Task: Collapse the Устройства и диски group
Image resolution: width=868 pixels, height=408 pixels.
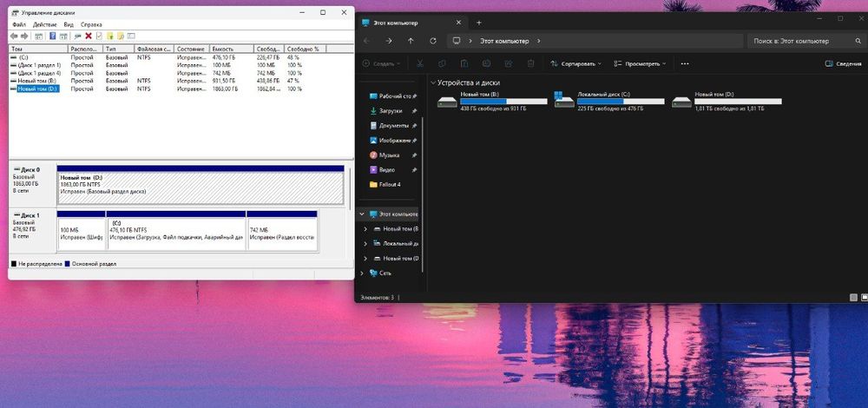Action: pos(433,82)
